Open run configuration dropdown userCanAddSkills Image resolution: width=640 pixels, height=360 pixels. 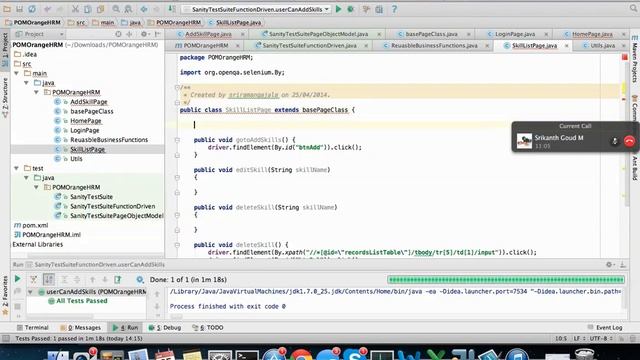pyautogui.click(x=256, y=9)
